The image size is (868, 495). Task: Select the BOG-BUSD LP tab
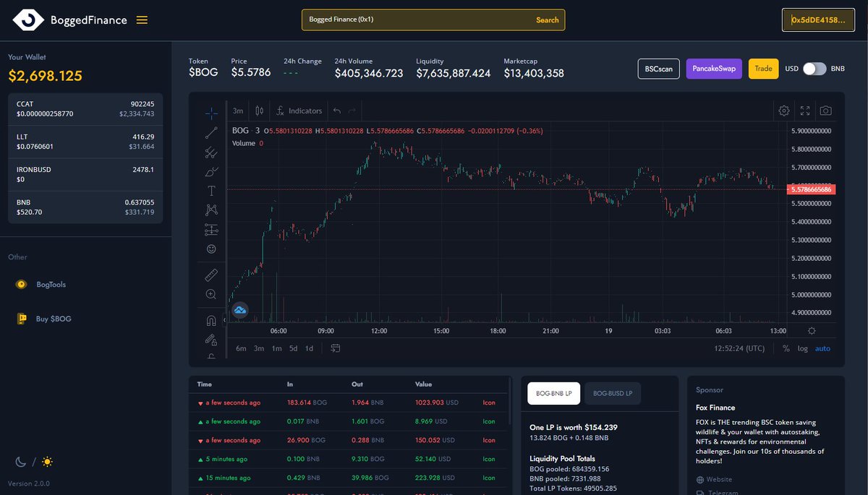[x=613, y=393]
